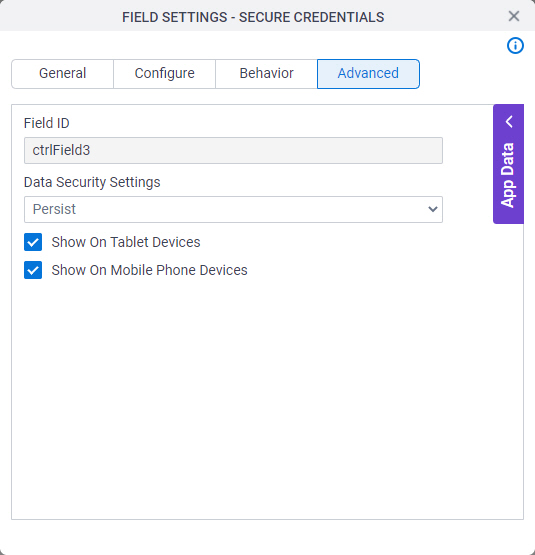Click the Show On Mobile Phone Devices label
Screen dimensions: 535x555
149,270
